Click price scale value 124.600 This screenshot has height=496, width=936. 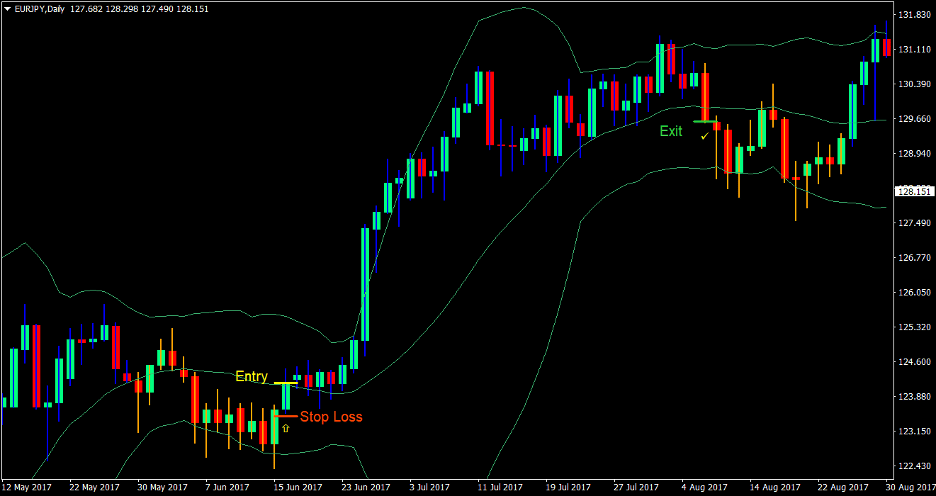(914, 362)
